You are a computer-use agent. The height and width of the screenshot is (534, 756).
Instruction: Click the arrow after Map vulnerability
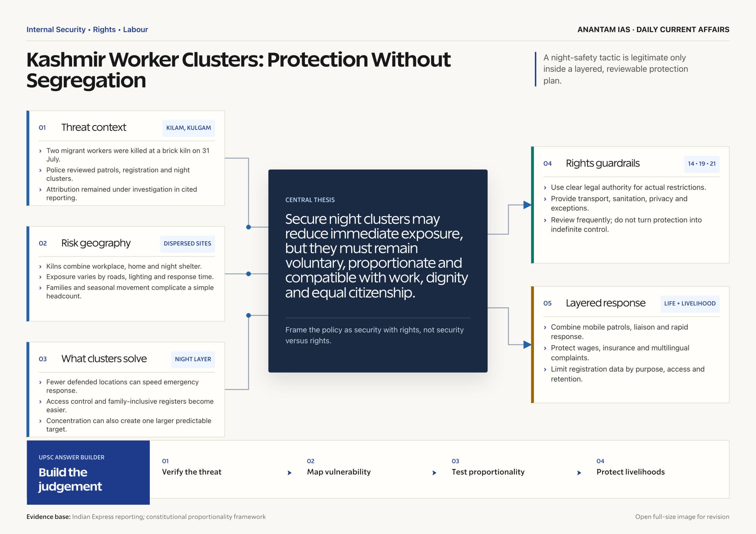coord(434,473)
